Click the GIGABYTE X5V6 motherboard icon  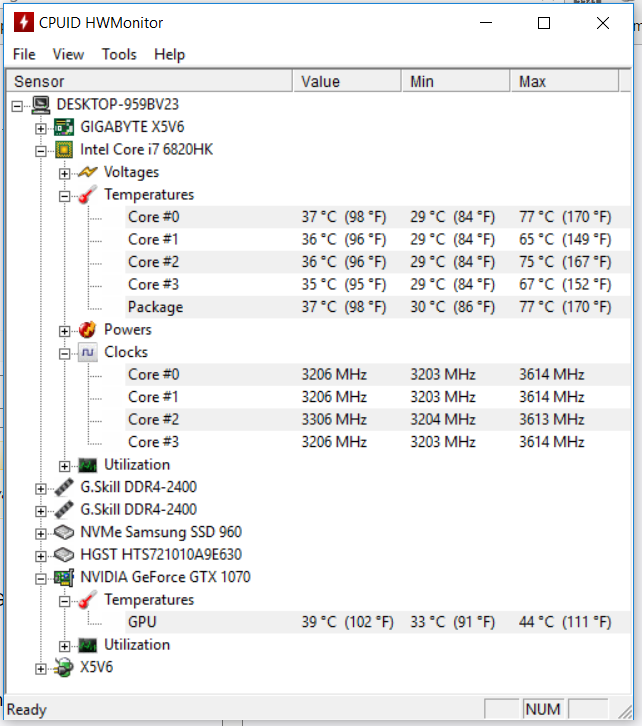[x=64, y=127]
